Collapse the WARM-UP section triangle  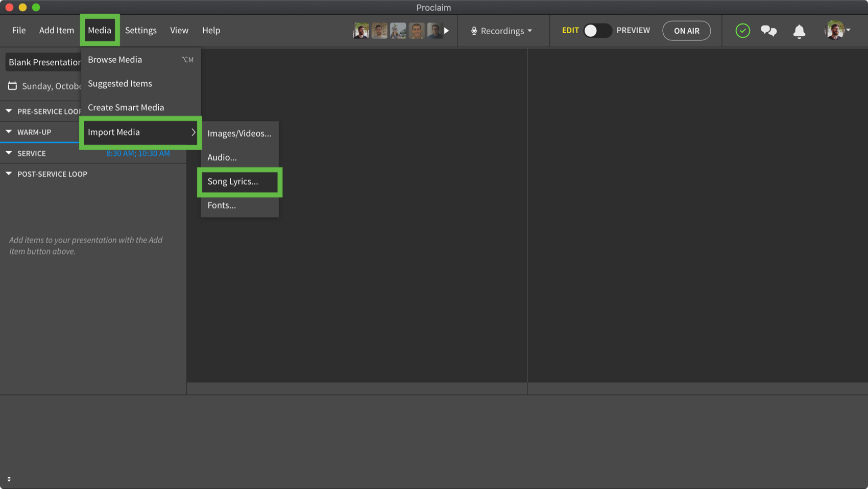click(x=9, y=132)
